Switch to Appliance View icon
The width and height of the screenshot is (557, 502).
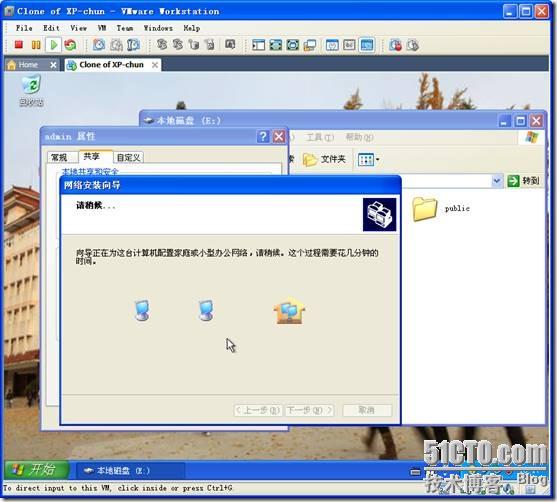tap(349, 45)
